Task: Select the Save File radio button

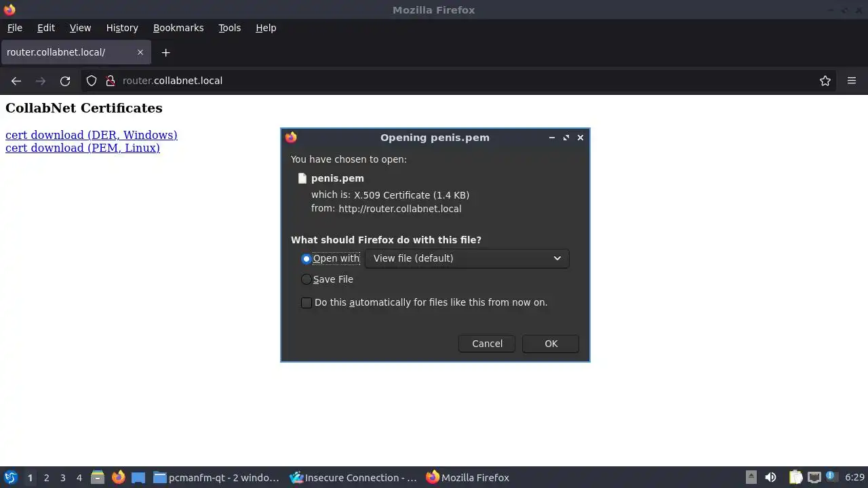Action: pyautogui.click(x=307, y=279)
